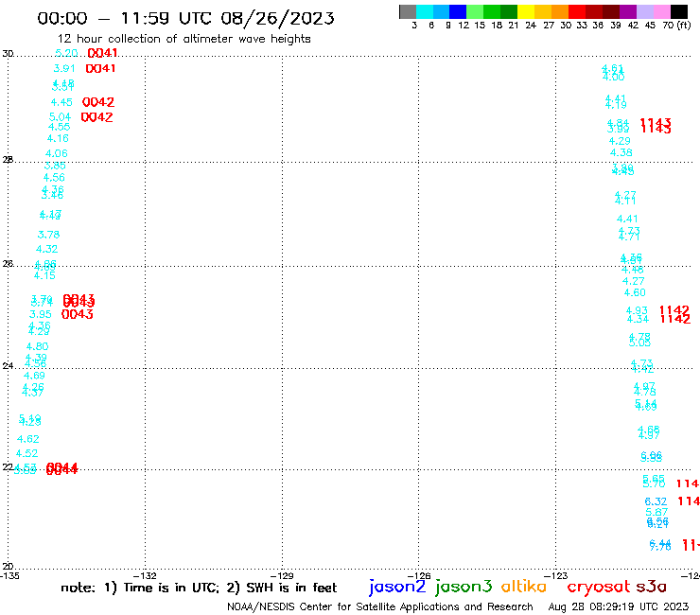Click the -126 longitude axis label
The width and height of the screenshot is (700, 615).
pyautogui.click(x=419, y=576)
